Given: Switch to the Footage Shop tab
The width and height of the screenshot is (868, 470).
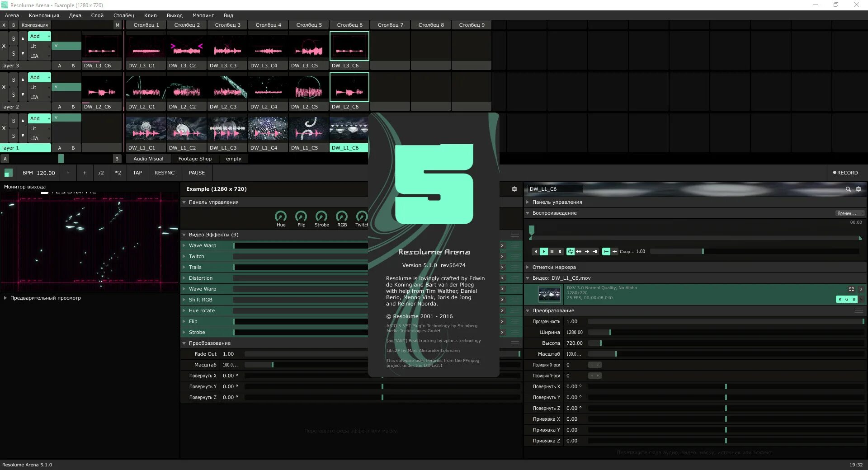Looking at the screenshot, I should (x=194, y=159).
